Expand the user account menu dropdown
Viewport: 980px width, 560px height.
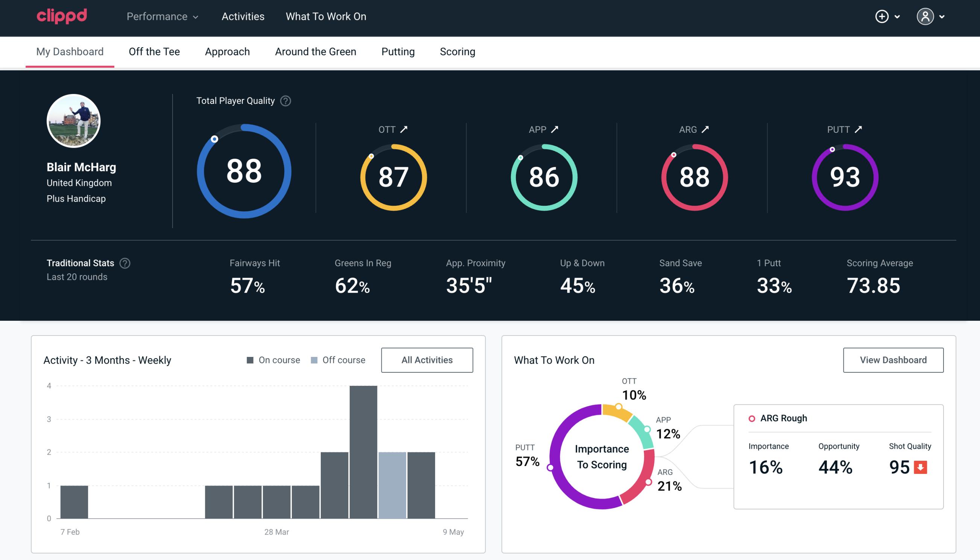[x=942, y=17]
